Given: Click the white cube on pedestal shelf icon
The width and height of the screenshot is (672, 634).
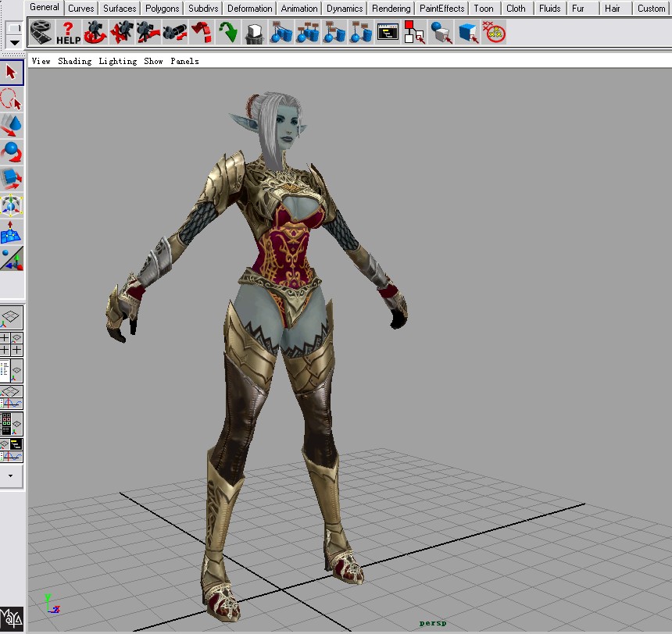Looking at the screenshot, I should point(255,33).
